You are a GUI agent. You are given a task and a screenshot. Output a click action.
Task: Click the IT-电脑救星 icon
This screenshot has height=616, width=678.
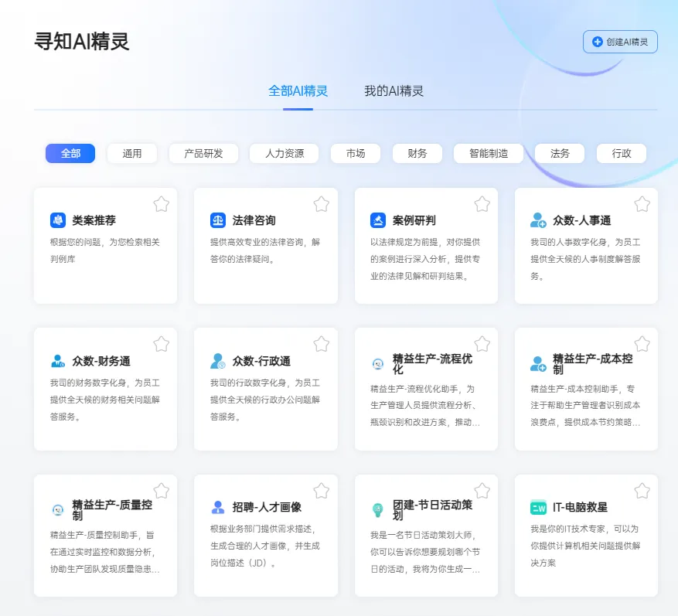point(538,508)
